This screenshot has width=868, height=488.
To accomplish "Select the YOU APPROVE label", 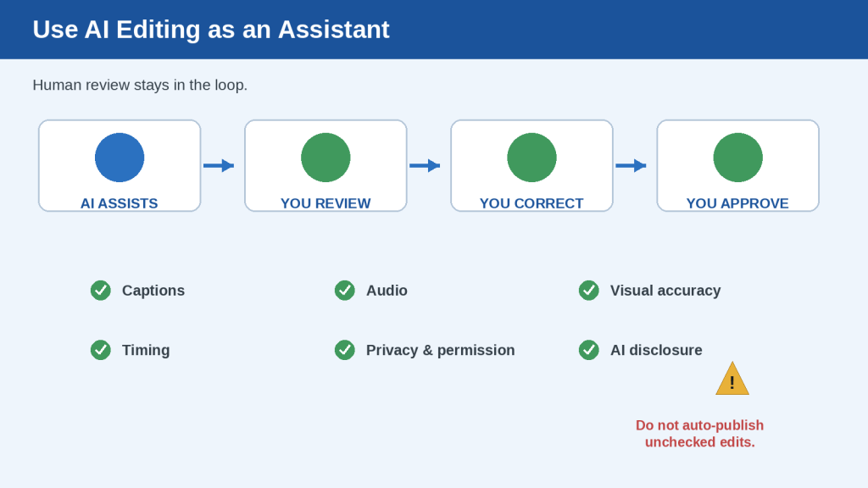I will tap(737, 203).
